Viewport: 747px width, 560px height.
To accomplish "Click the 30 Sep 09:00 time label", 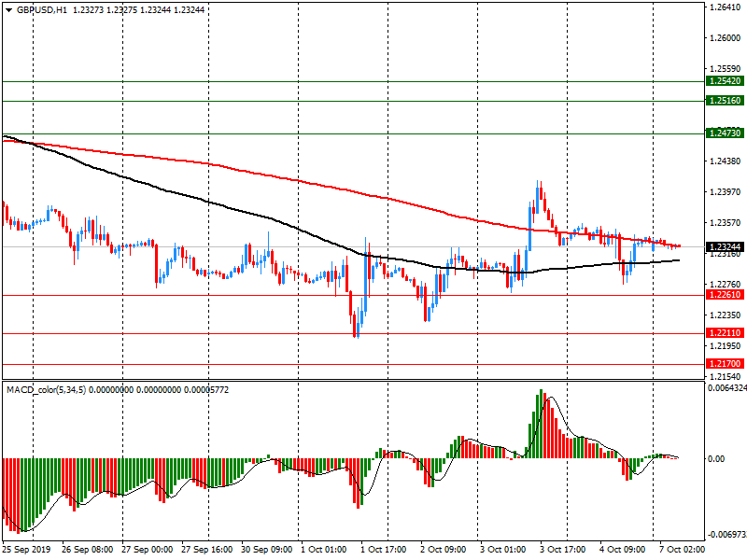I will point(265,551).
